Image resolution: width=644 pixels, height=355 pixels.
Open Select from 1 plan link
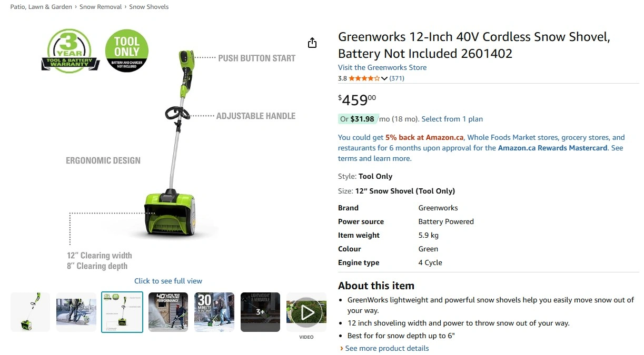(x=452, y=119)
